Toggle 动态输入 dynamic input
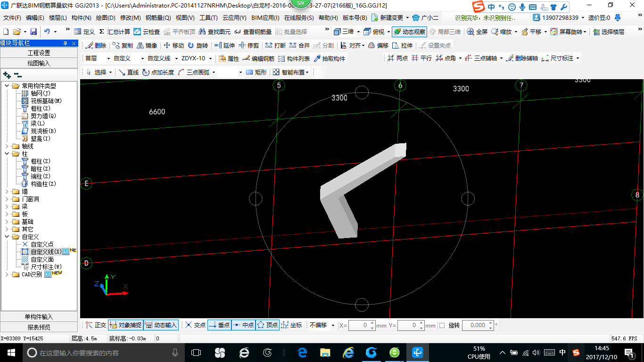644x362 pixels. (x=161, y=325)
